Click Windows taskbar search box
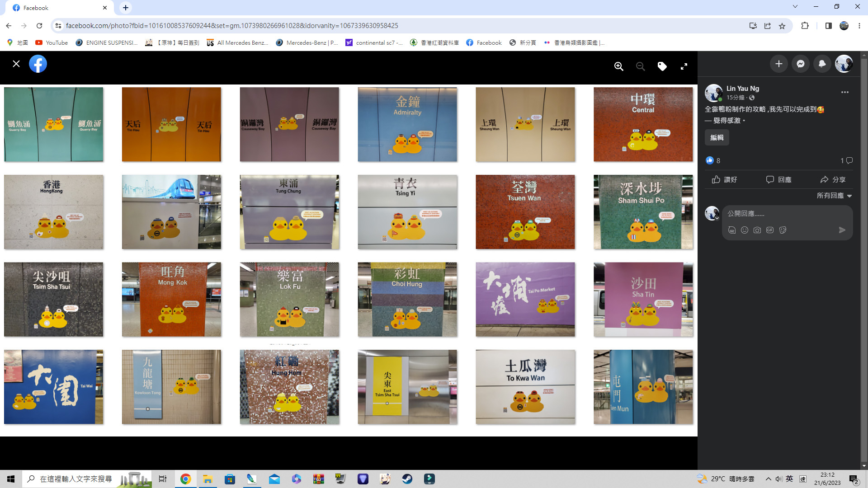Viewport: 868px width, 488px height. [87, 479]
